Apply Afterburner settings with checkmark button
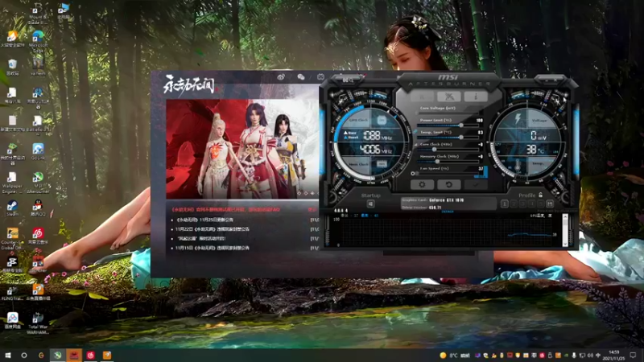Viewport: 644px width, 362px height. (x=475, y=185)
